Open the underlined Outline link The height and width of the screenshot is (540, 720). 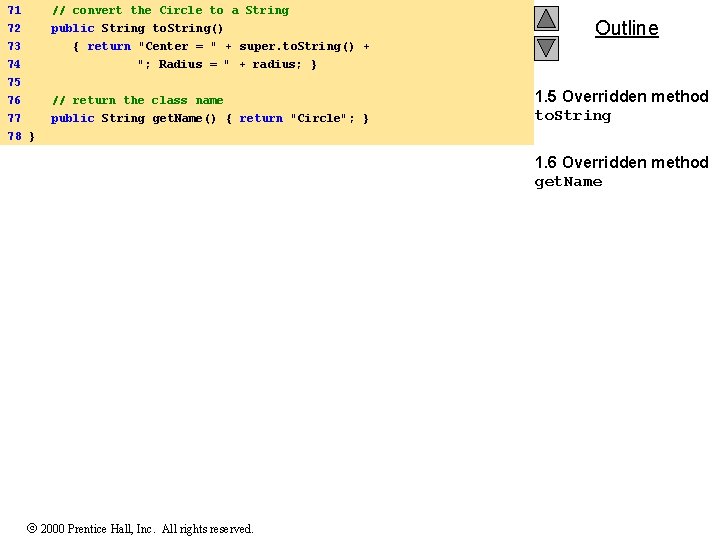point(626,28)
